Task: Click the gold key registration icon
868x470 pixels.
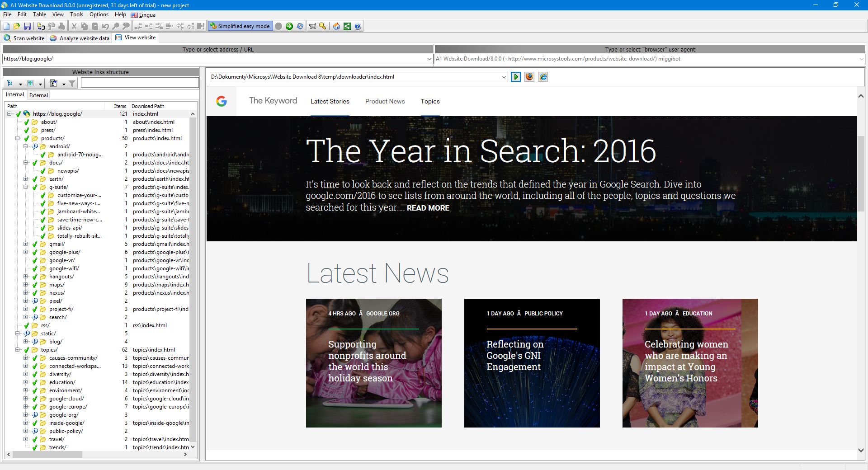Action: (322, 26)
